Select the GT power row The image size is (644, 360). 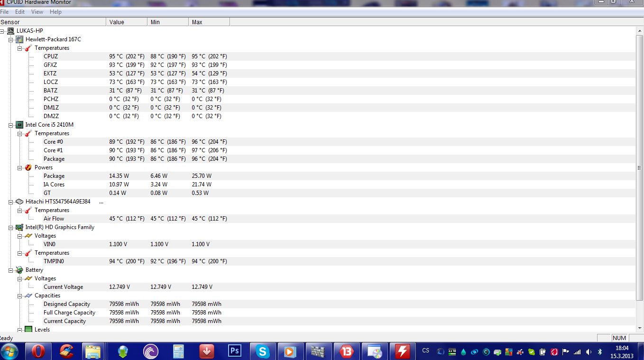point(318,193)
